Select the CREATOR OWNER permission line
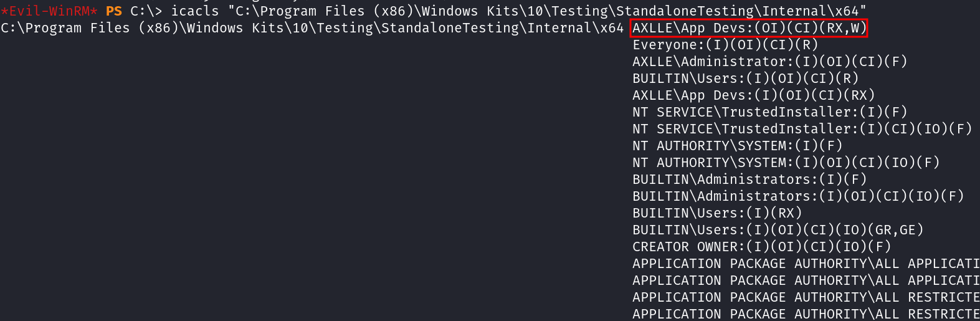The width and height of the screenshot is (980, 321). click(x=761, y=247)
